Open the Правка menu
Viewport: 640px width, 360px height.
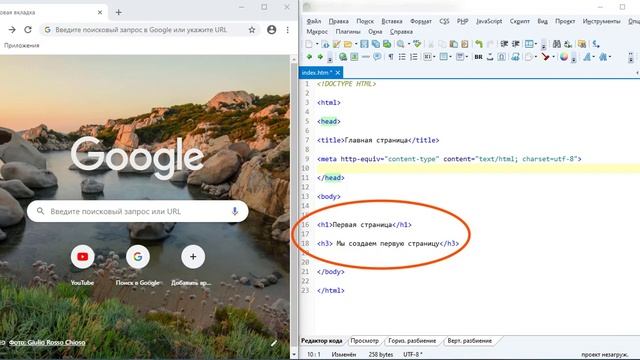[x=338, y=21]
